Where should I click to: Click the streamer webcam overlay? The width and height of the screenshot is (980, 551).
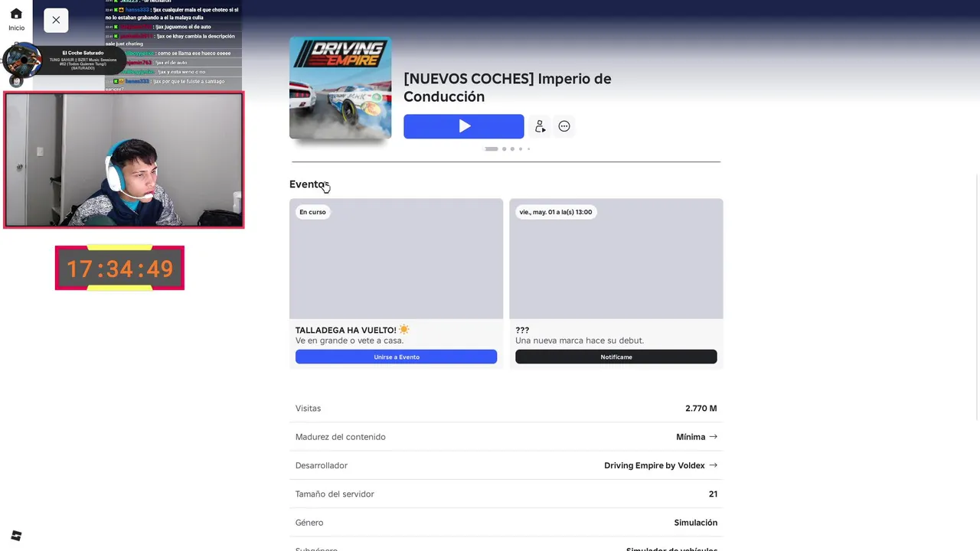[124, 160]
